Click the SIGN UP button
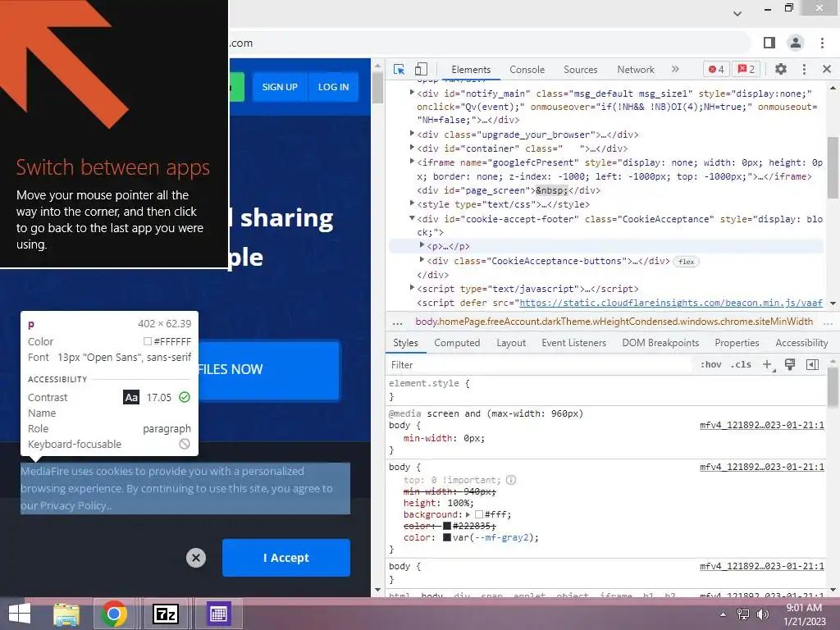The image size is (840, 630). (x=280, y=87)
